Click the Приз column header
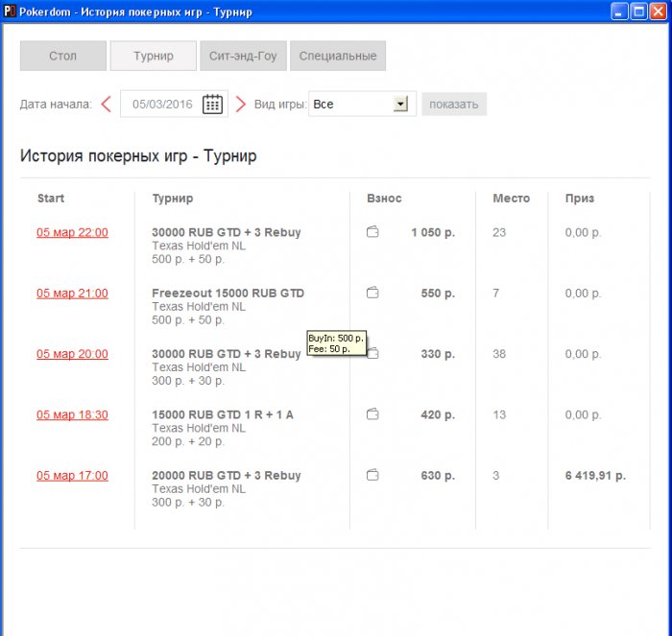 coord(580,199)
